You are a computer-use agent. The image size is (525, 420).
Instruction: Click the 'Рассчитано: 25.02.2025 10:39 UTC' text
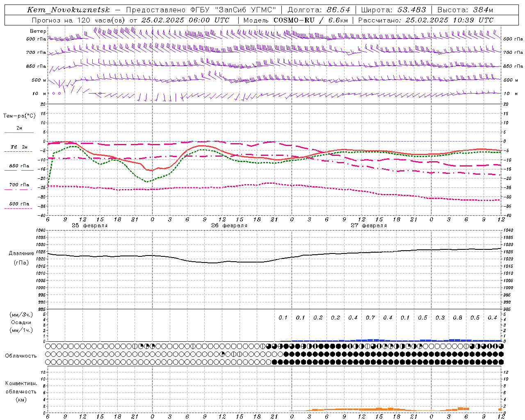pos(426,20)
